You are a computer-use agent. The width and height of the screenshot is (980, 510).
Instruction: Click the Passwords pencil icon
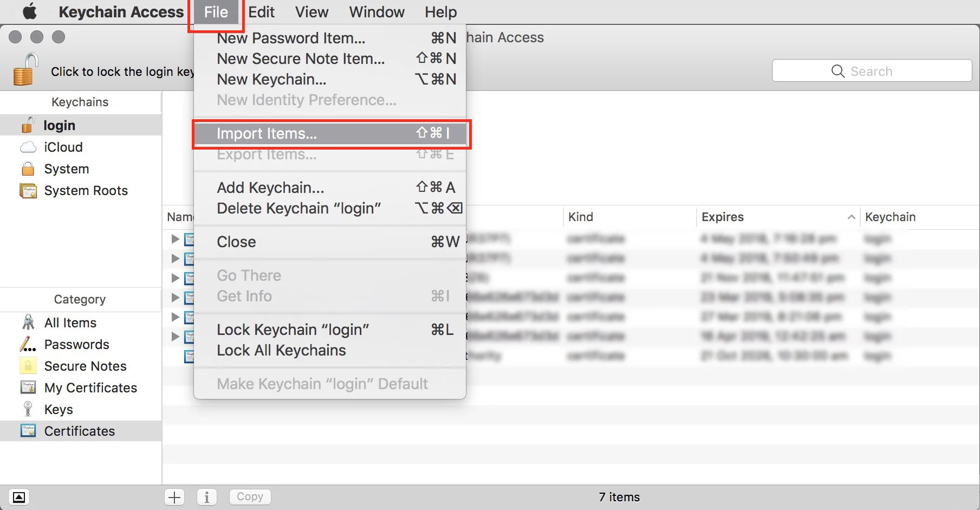click(x=28, y=344)
